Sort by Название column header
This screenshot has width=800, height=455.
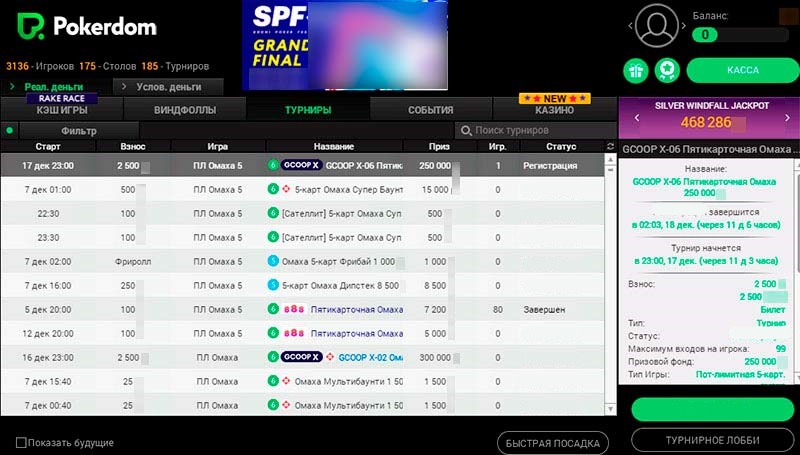tap(334, 146)
